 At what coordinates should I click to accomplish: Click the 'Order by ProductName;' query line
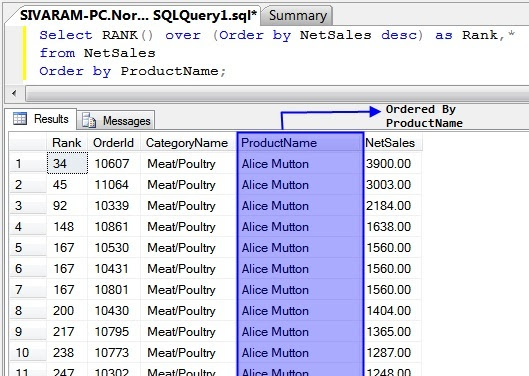coord(132,71)
